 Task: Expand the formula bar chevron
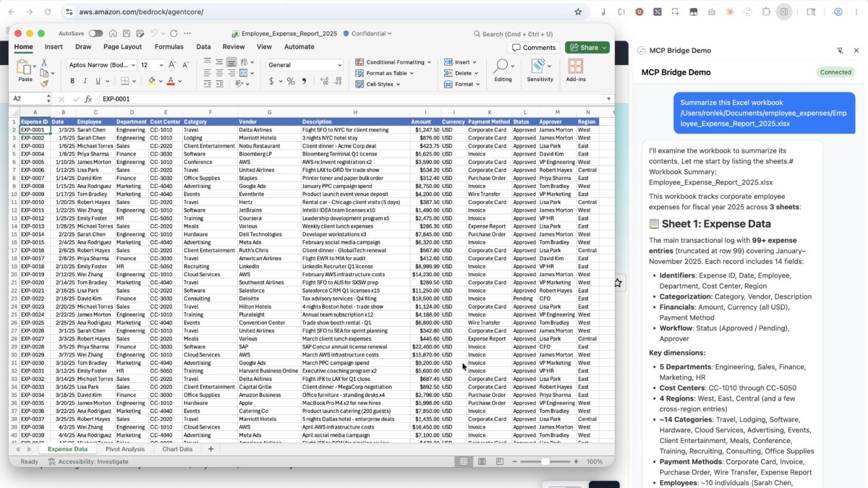click(x=608, y=99)
